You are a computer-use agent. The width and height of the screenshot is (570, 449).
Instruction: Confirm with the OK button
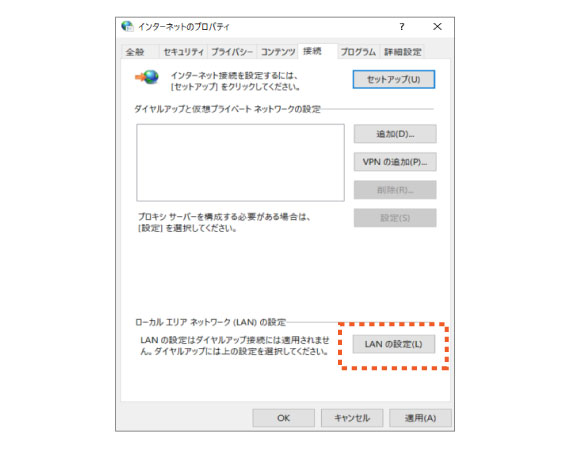pyautogui.click(x=284, y=418)
